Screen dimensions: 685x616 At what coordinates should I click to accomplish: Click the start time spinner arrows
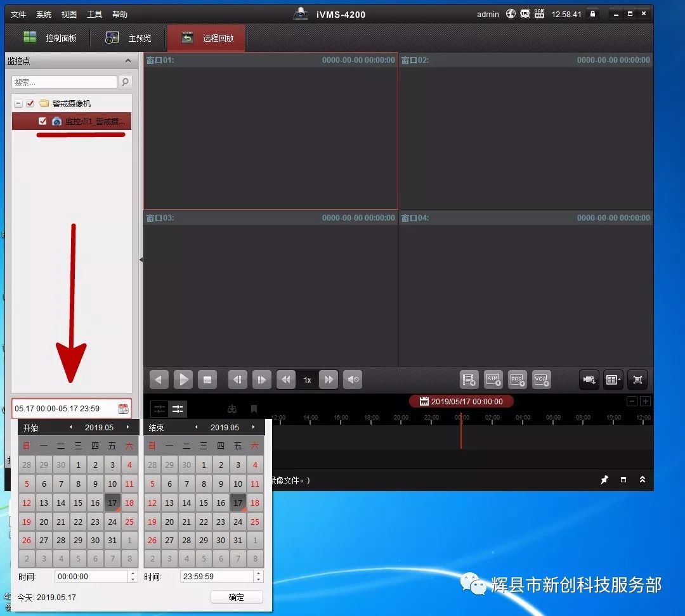[133, 576]
